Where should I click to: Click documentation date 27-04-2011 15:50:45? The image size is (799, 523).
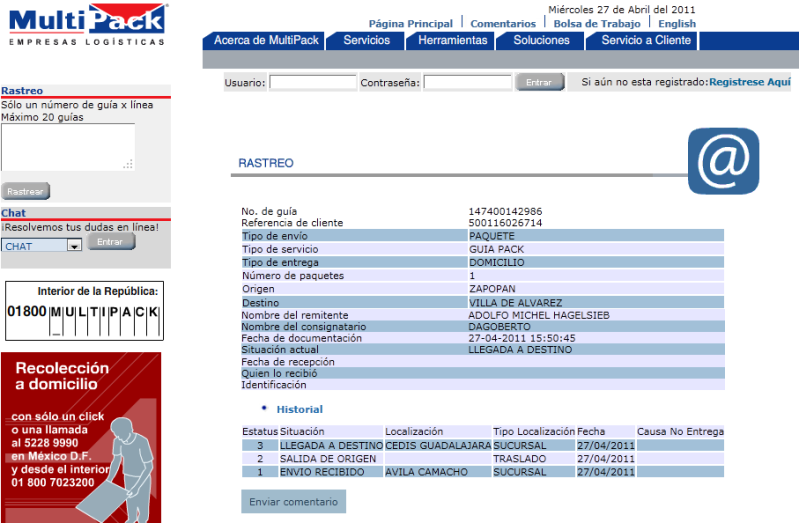[522, 338]
